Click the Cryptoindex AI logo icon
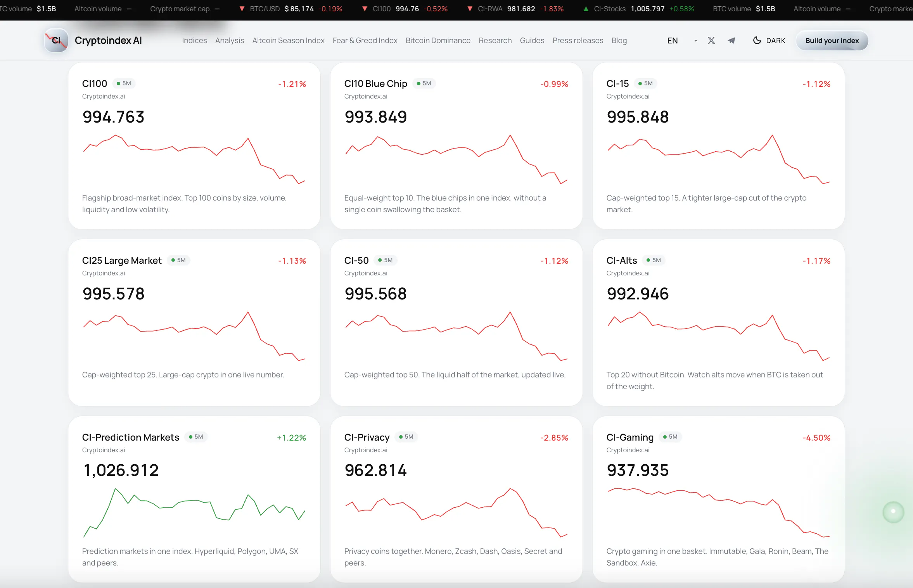The height and width of the screenshot is (588, 913). coord(57,40)
